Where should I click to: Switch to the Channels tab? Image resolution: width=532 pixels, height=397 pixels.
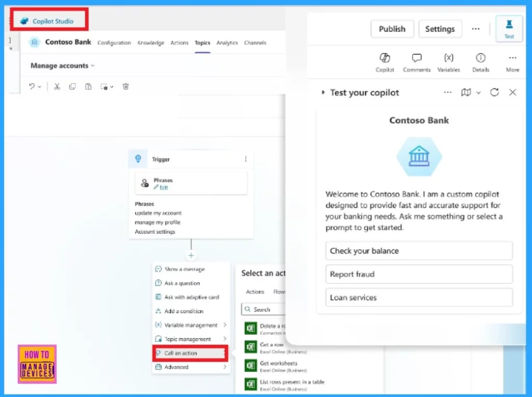(x=255, y=43)
